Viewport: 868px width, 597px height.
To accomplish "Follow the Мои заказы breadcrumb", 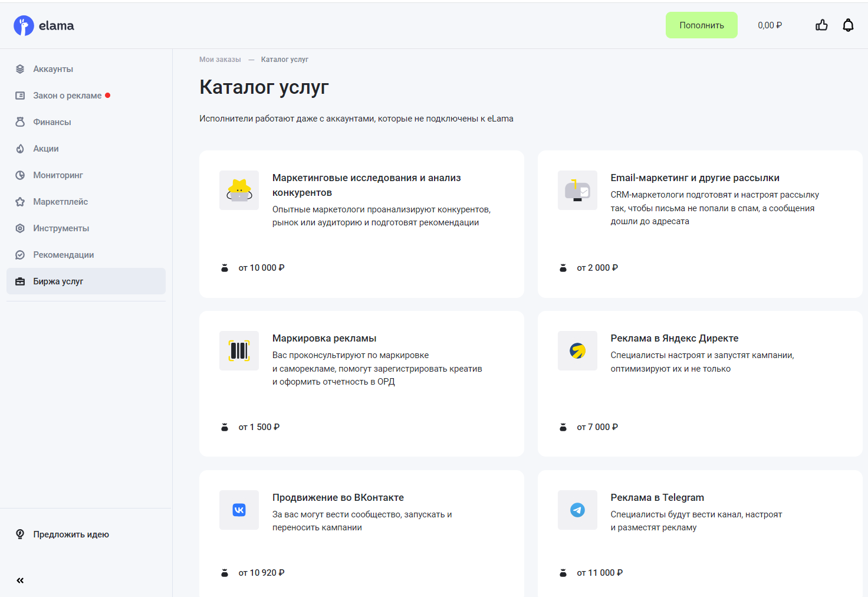I will [220, 60].
